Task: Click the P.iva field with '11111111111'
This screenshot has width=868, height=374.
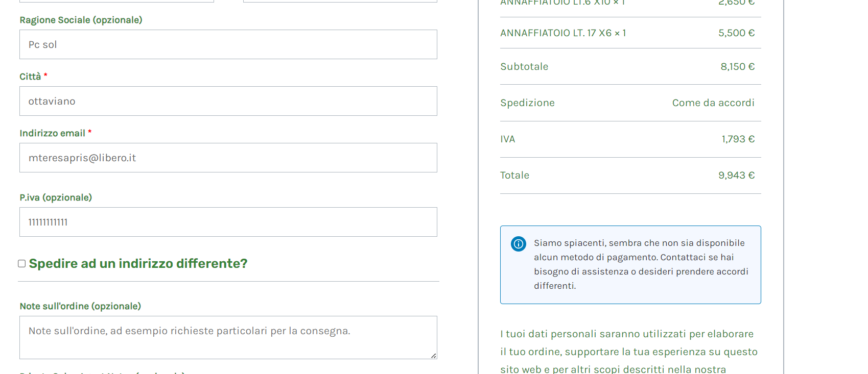Action: 228,222
